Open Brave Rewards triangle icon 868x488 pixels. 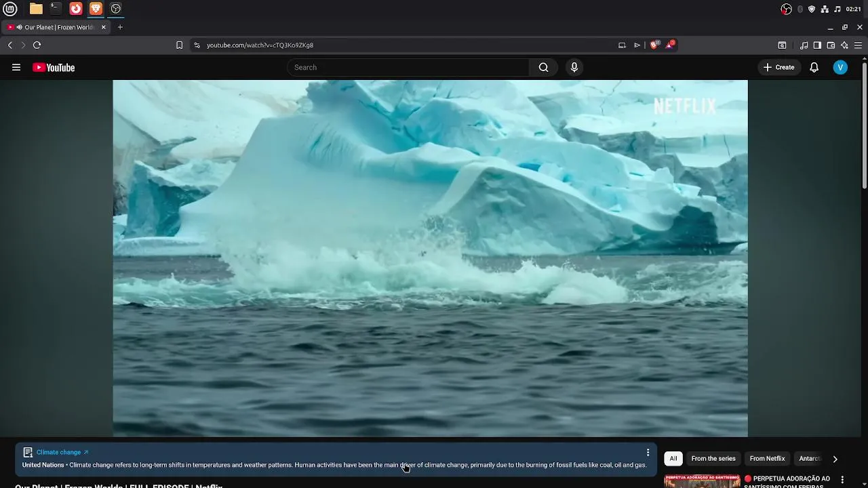[x=670, y=45]
